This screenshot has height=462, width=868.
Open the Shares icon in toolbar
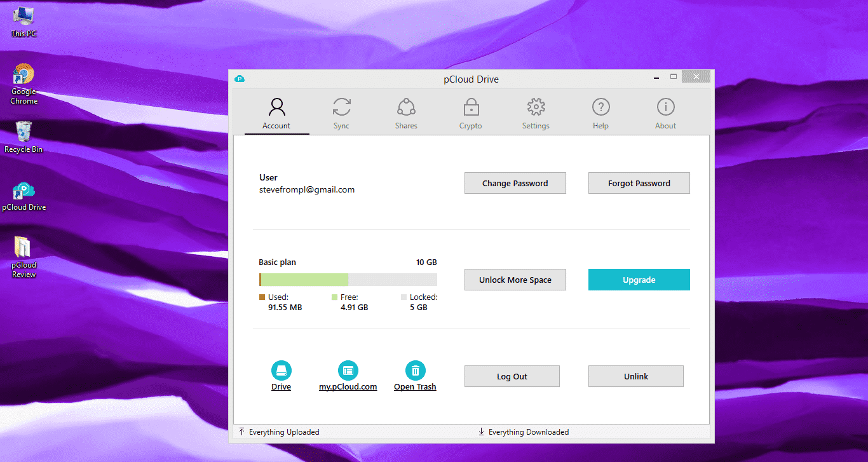406,106
